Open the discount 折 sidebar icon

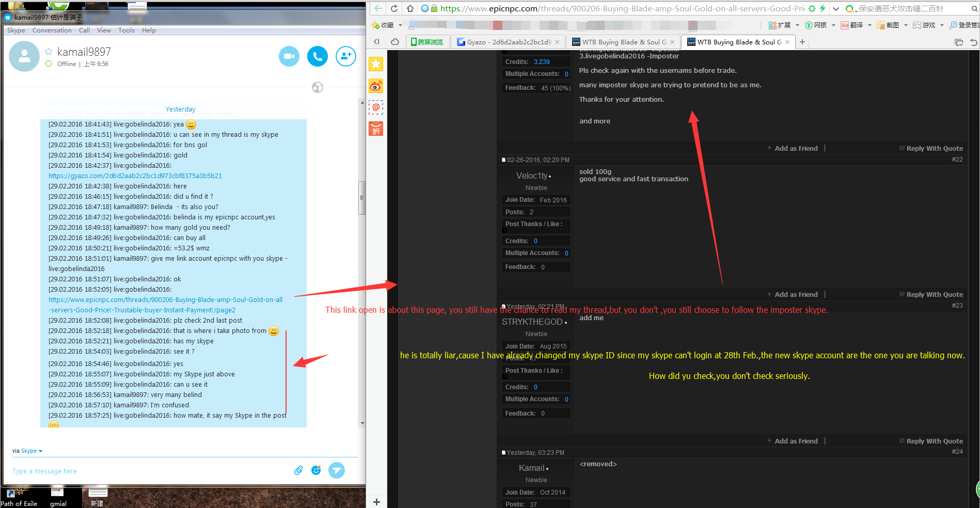point(376,129)
